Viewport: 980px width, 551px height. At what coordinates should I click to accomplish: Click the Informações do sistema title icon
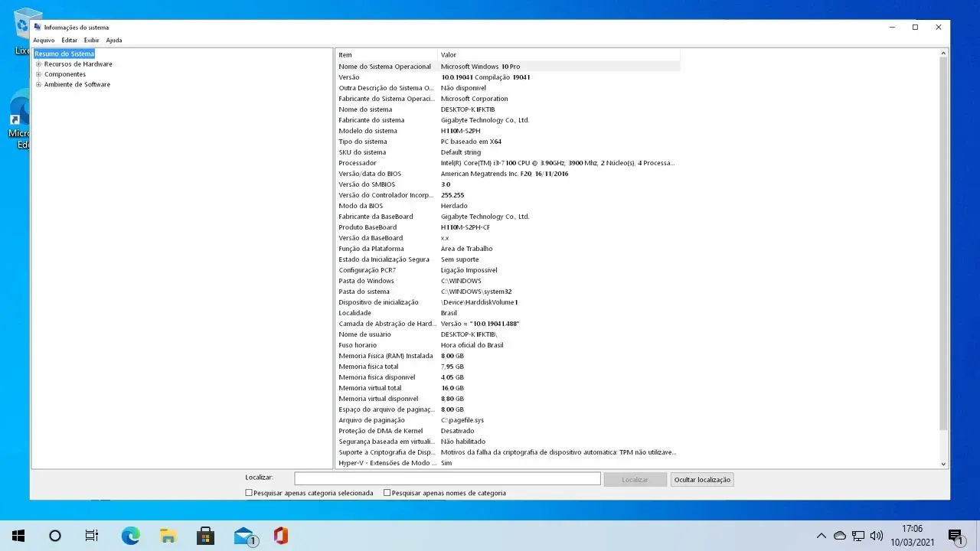(38, 27)
